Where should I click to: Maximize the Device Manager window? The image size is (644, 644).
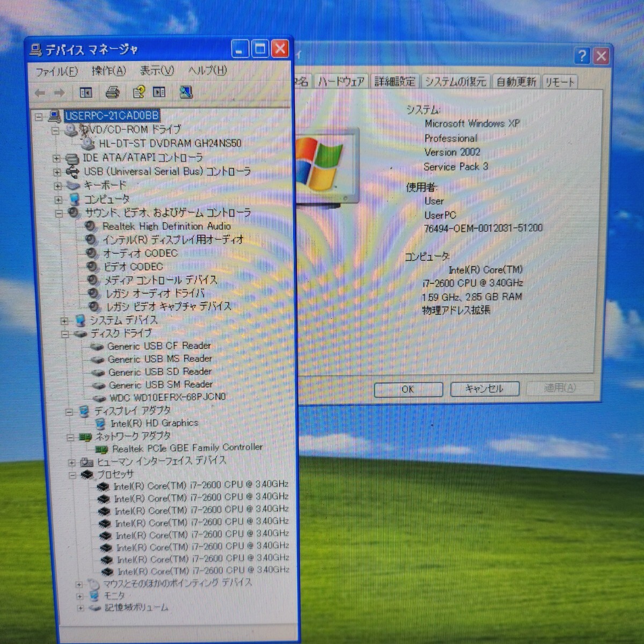pyautogui.click(x=260, y=49)
